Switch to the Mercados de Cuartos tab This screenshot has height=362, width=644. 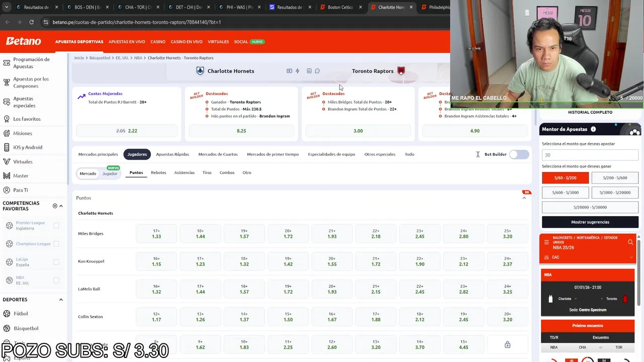218,154
